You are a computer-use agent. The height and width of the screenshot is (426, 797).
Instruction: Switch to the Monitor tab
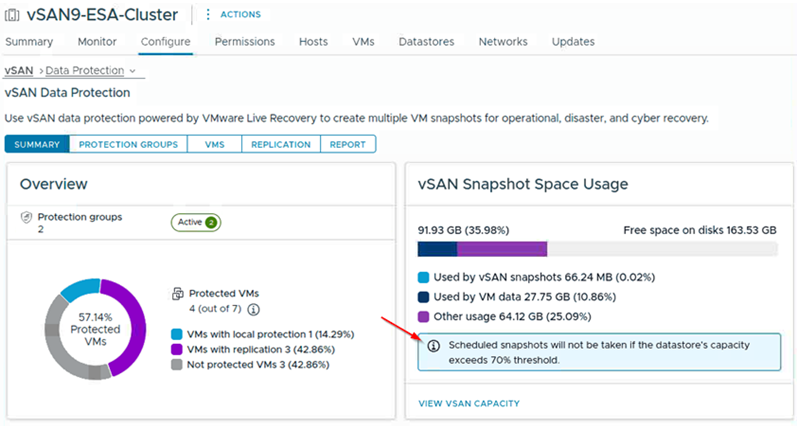click(97, 42)
